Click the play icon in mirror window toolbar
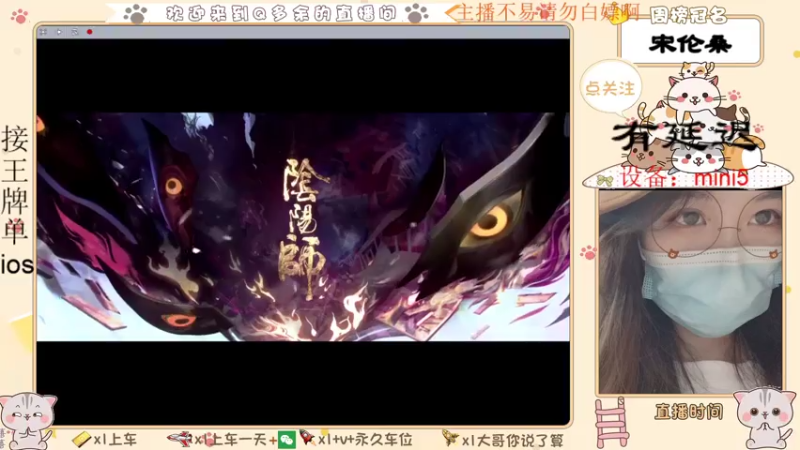This screenshot has height=450, width=800. point(59,32)
